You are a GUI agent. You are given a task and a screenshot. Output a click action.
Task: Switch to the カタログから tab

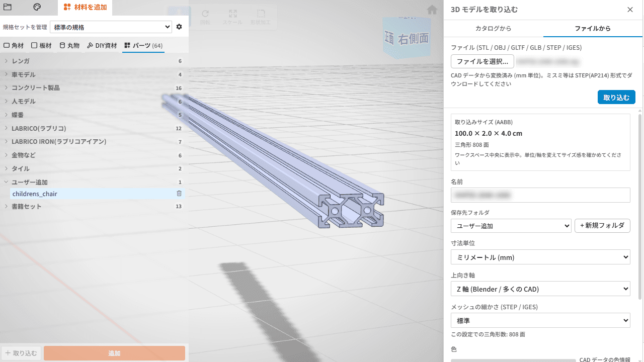[x=494, y=28]
